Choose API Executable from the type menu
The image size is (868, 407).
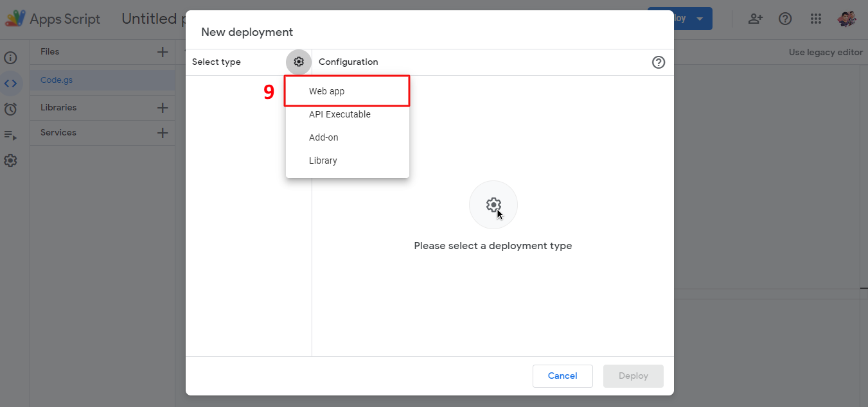(x=340, y=114)
